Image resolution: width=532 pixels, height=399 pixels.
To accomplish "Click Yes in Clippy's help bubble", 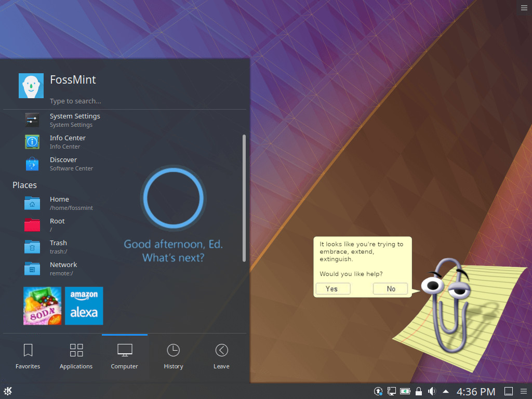I will (x=333, y=289).
